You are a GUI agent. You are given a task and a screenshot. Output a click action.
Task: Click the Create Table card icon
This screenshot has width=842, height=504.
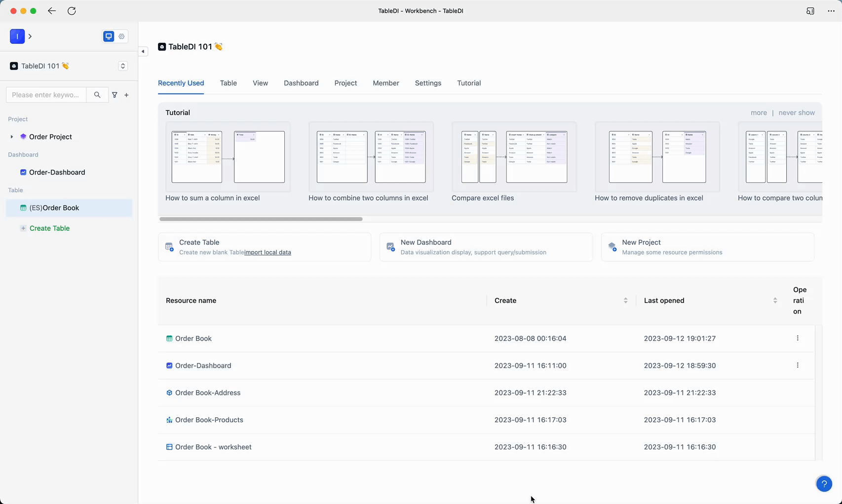[x=169, y=247]
